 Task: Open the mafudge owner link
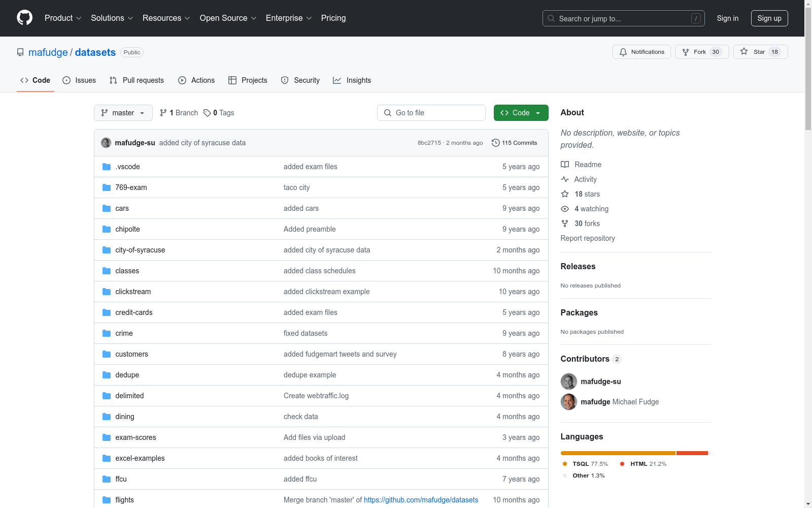point(48,52)
